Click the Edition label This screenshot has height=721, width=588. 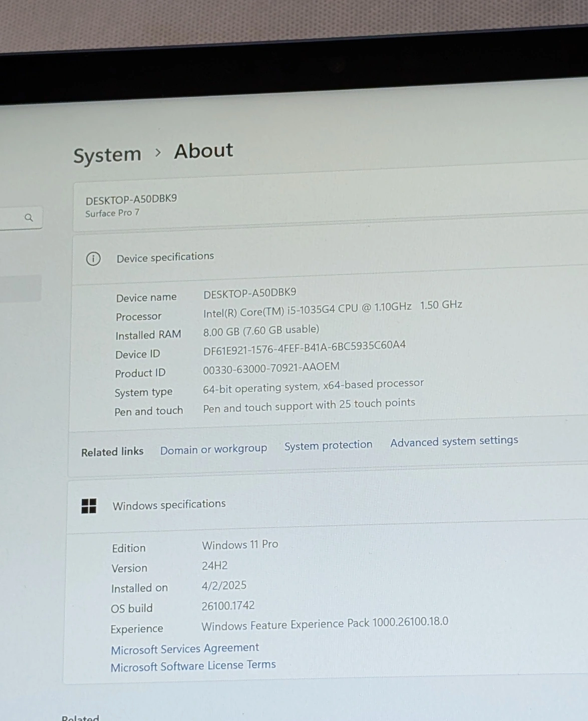(x=129, y=548)
